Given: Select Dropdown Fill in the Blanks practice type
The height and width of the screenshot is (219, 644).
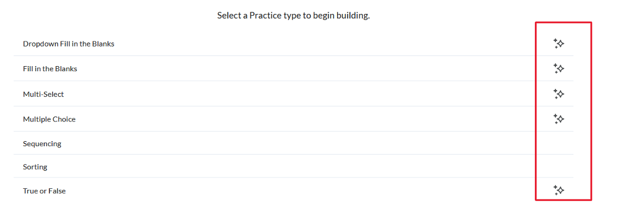Looking at the screenshot, I should (x=293, y=44).
